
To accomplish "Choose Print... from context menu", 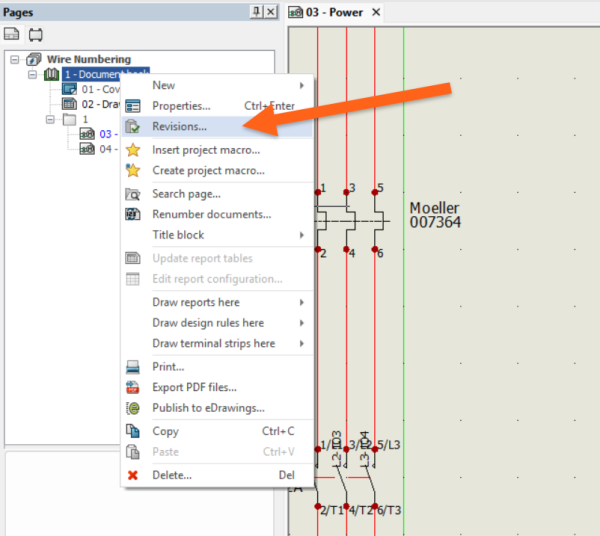I will pyautogui.click(x=217, y=367).
